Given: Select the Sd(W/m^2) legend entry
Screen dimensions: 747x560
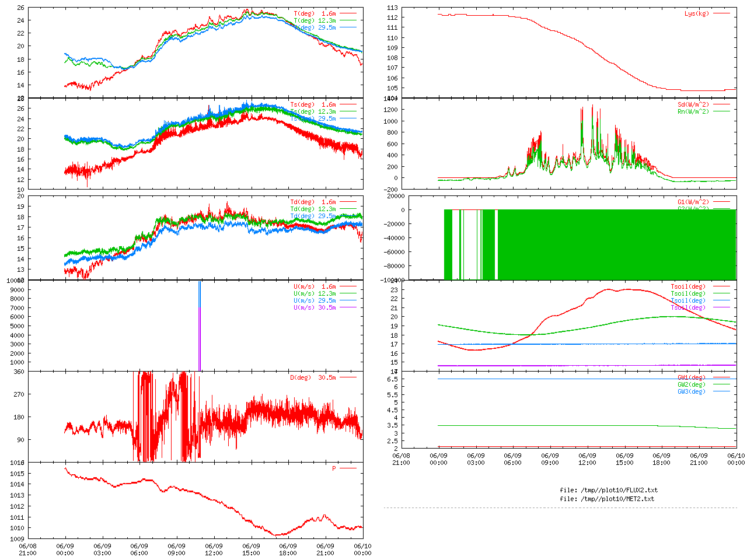Looking at the screenshot, I should [693, 105].
